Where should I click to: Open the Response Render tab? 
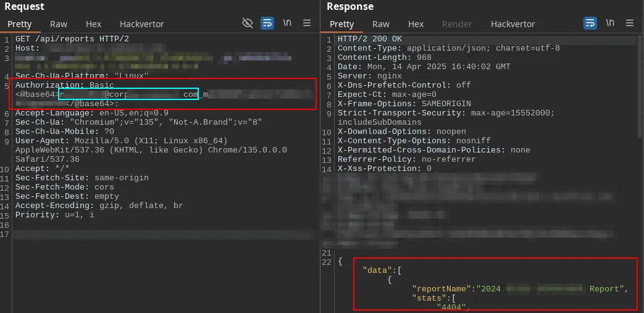458,24
